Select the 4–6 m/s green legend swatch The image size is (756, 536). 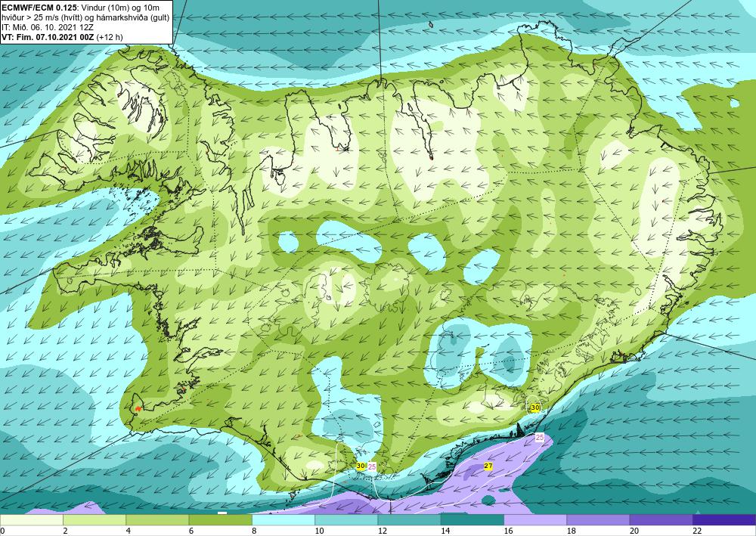click(x=158, y=520)
